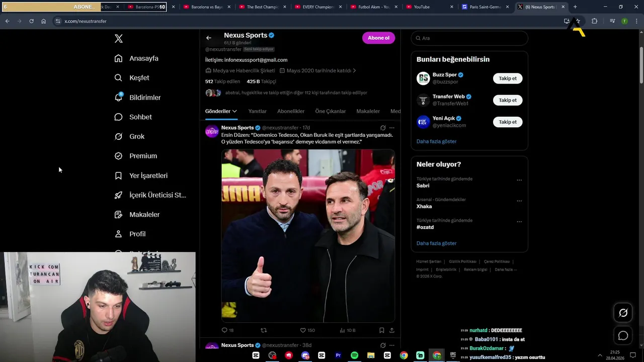Open the Xhaka trending topic
Screen dimensions: 644x362
click(424, 206)
